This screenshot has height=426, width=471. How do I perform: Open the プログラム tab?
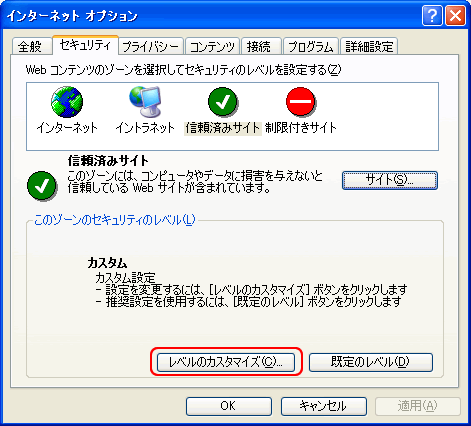(310, 46)
